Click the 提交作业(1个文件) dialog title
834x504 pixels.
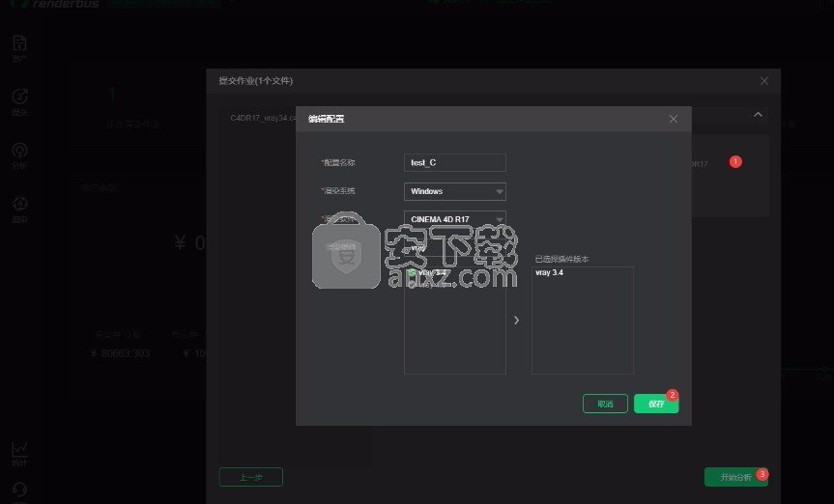tap(256, 81)
